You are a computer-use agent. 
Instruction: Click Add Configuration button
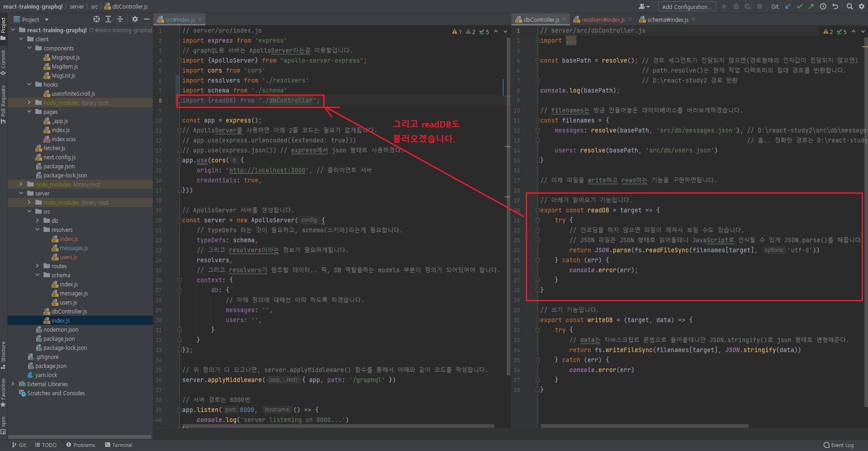(686, 7)
